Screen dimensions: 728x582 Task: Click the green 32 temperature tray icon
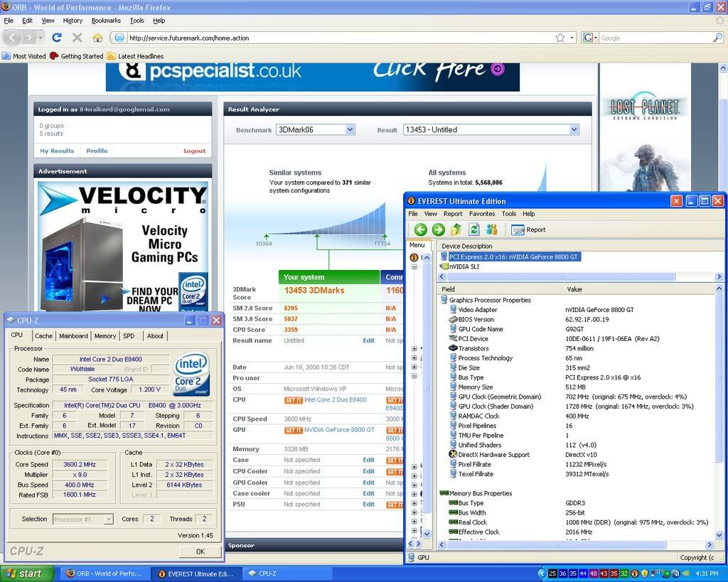pos(624,573)
